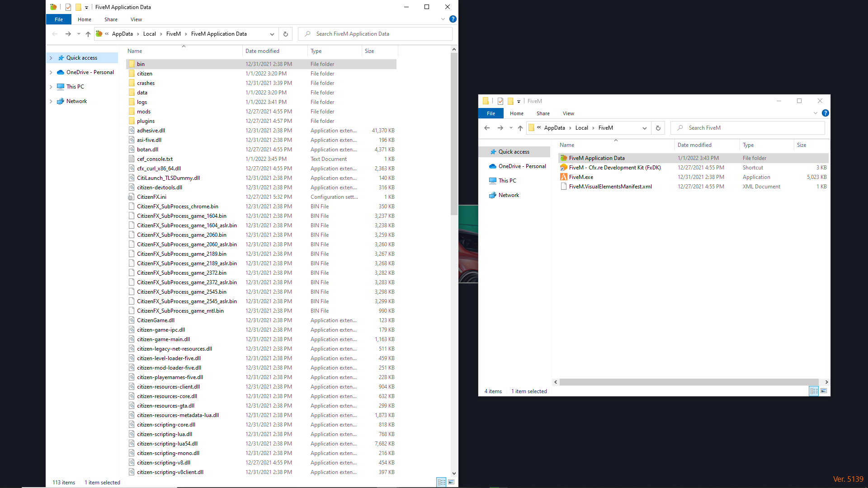
Task: Open address bar history dropdown in FiveM window
Action: tap(644, 128)
